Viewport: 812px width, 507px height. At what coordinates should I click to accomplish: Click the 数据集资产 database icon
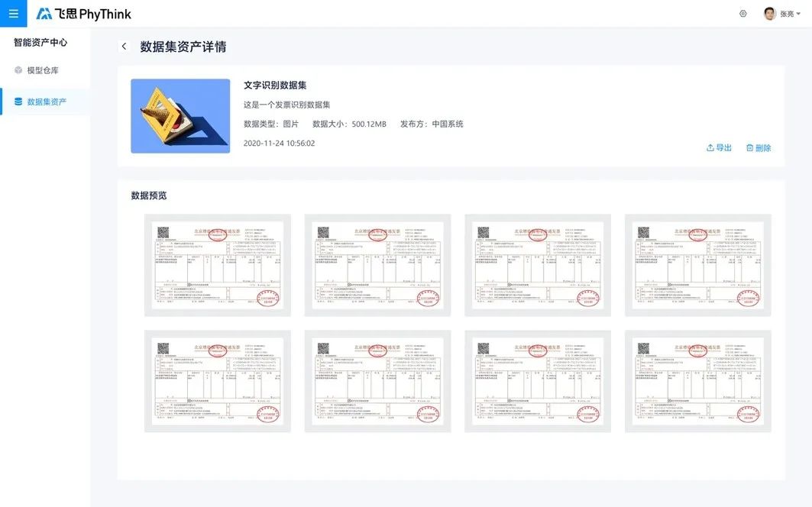coord(18,102)
